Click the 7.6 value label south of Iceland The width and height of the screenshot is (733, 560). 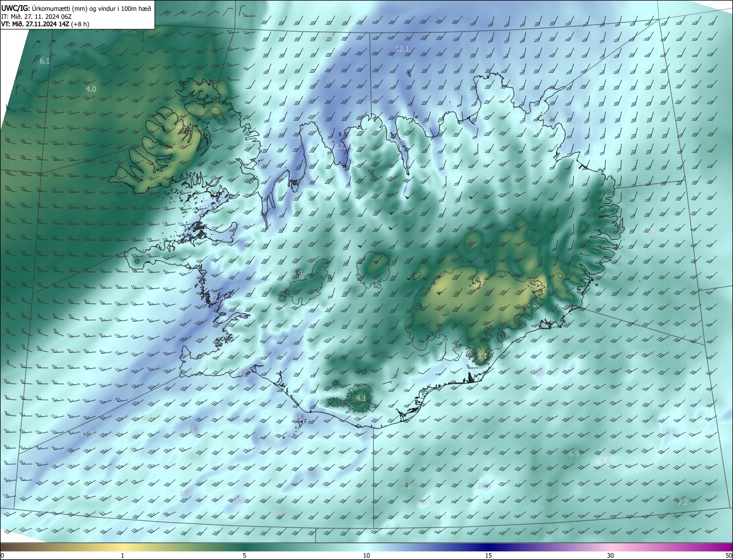click(x=407, y=486)
